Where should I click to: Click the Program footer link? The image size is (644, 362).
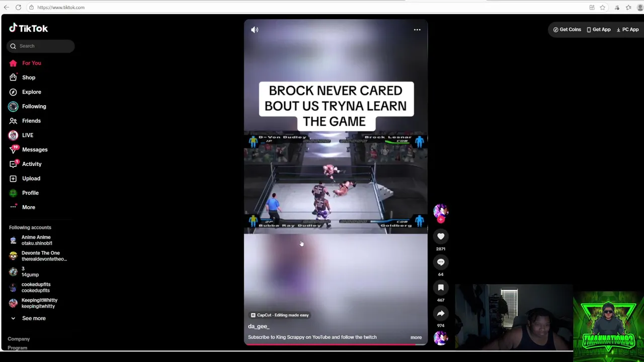click(x=17, y=348)
